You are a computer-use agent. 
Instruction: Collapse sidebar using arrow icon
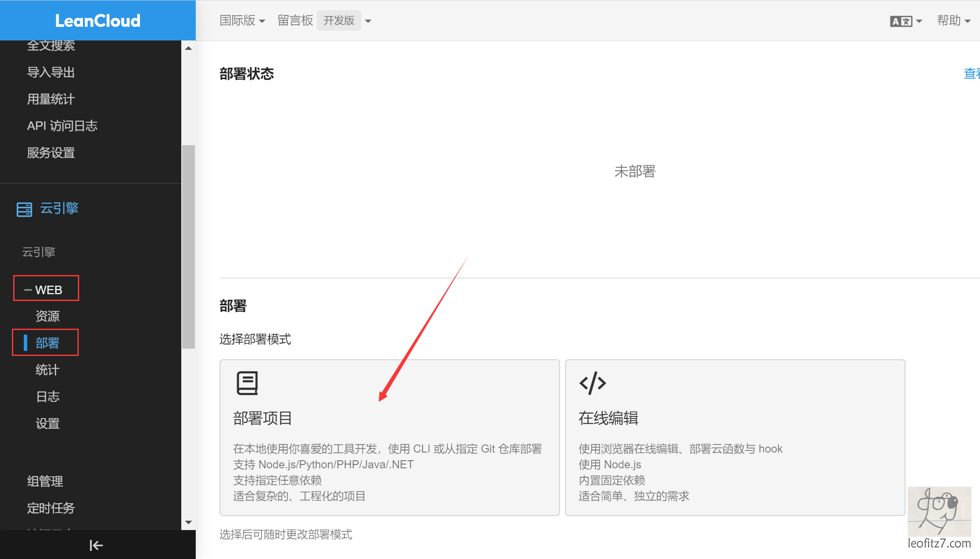tap(96, 545)
